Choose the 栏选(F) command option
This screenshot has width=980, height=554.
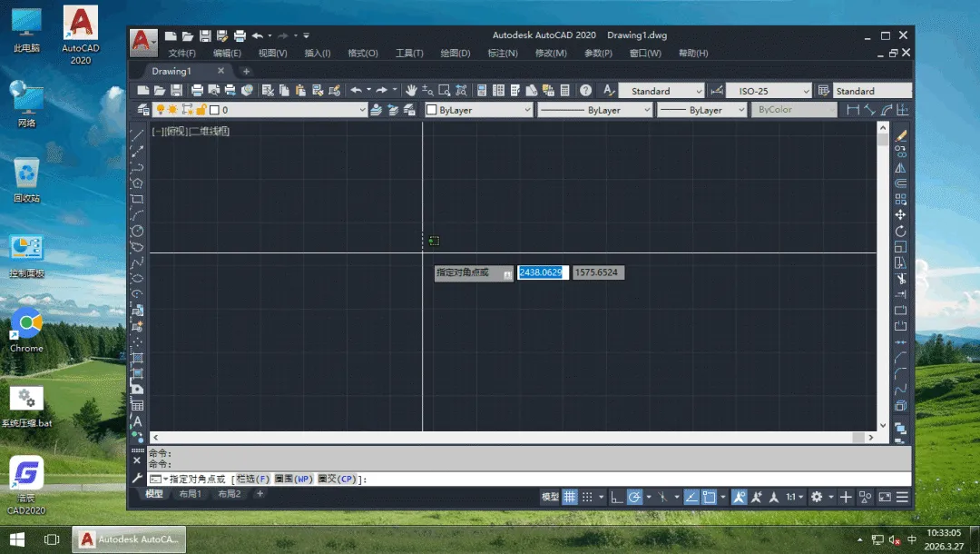point(253,479)
